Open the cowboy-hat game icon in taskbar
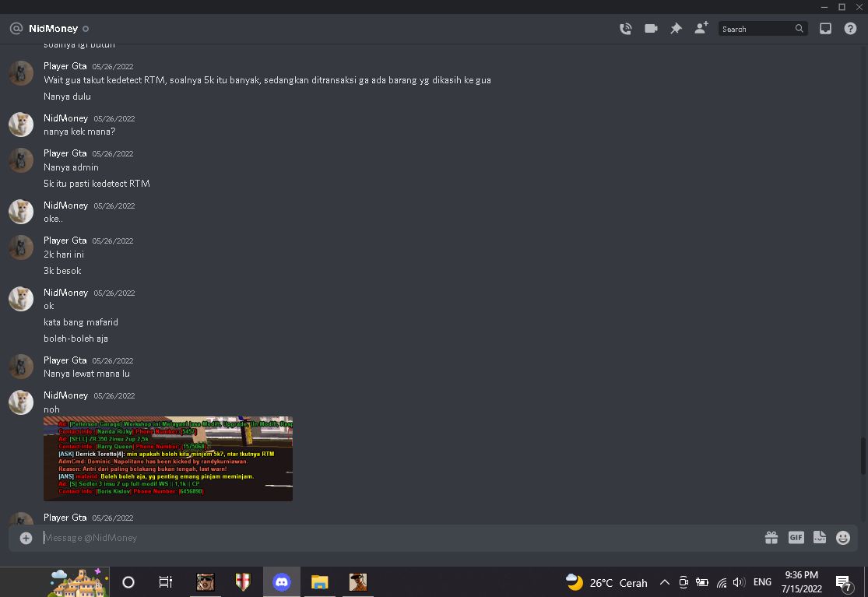This screenshot has width=868, height=597. click(358, 582)
